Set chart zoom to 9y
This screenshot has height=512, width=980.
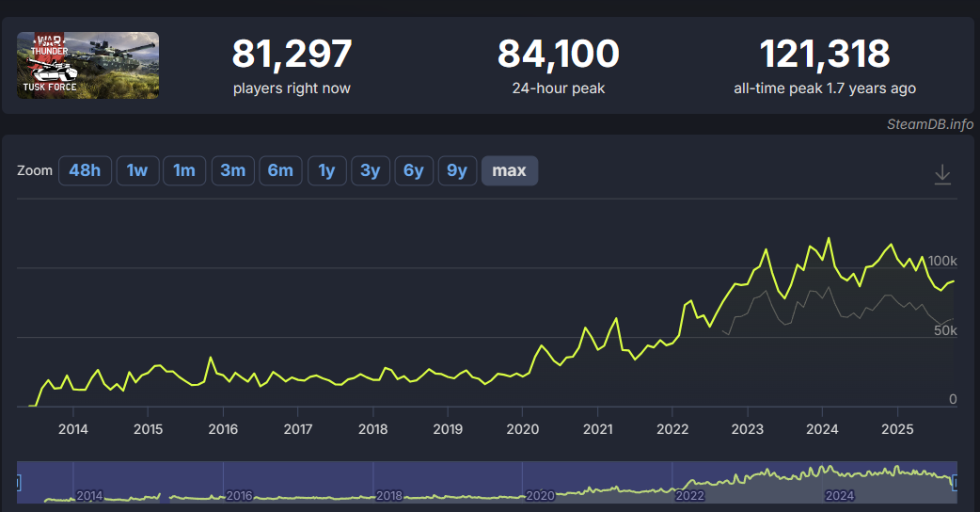pyautogui.click(x=457, y=170)
